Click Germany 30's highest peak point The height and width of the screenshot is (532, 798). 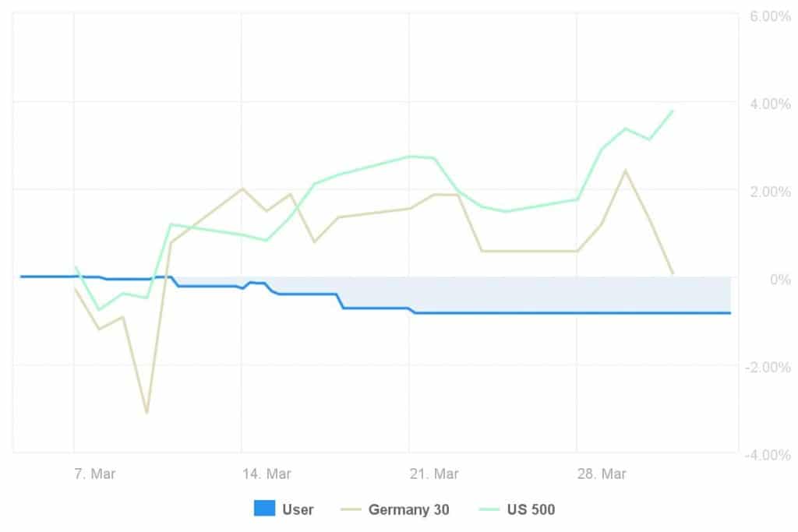[625, 170]
